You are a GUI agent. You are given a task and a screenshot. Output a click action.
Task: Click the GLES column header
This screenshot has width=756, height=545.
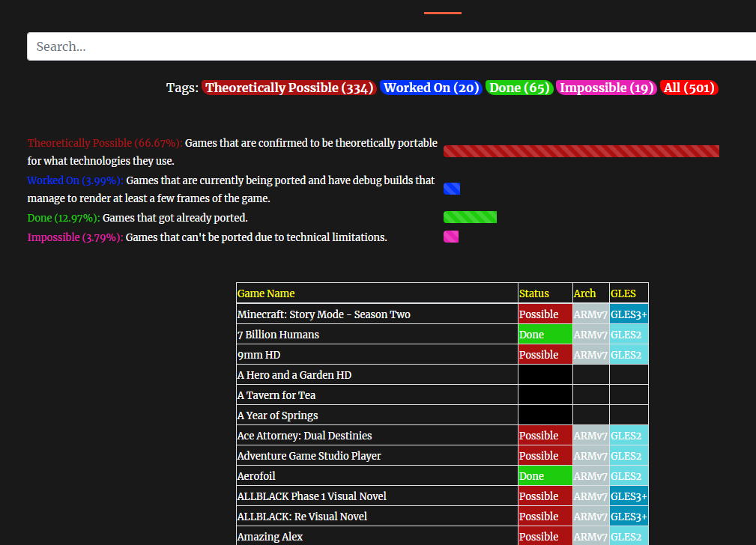(629, 293)
